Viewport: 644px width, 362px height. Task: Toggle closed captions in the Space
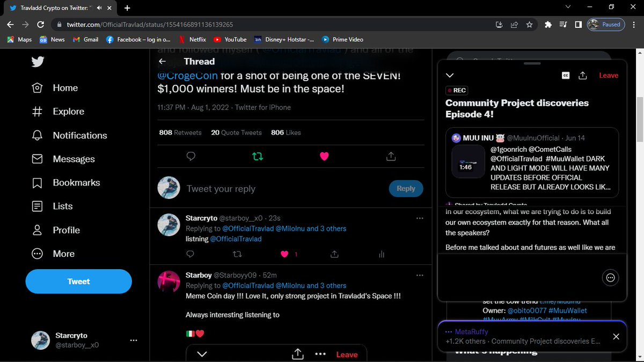(565, 76)
